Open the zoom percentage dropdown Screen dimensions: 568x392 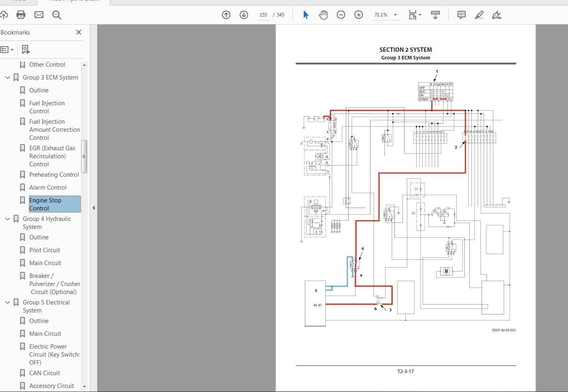[x=395, y=15]
